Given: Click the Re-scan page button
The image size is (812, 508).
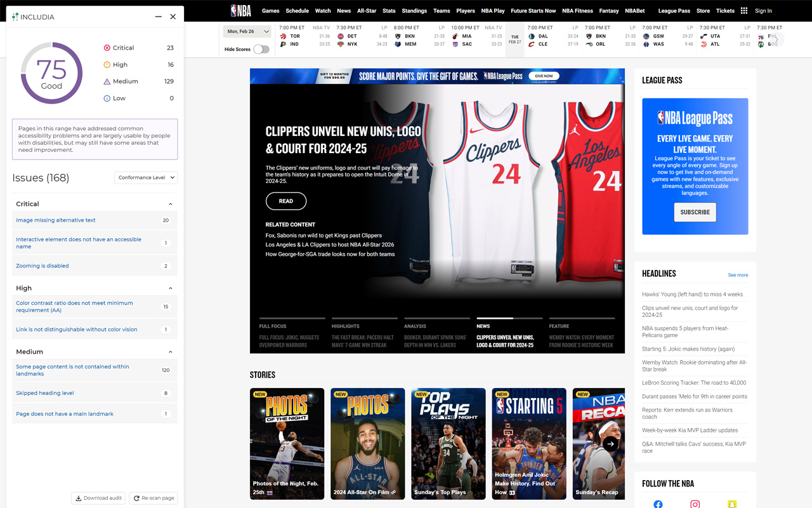Looking at the screenshot, I should coord(154,498).
